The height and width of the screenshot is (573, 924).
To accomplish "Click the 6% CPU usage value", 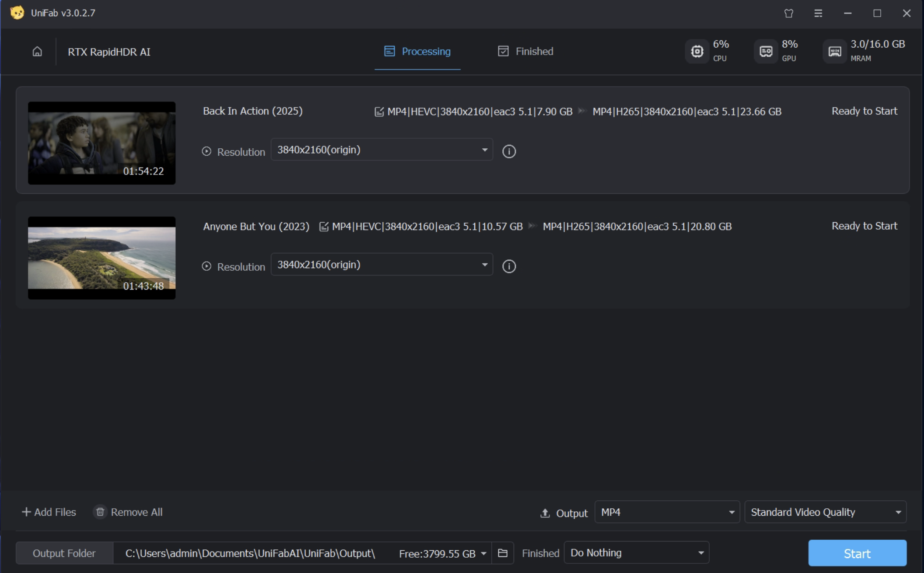I will (x=721, y=44).
